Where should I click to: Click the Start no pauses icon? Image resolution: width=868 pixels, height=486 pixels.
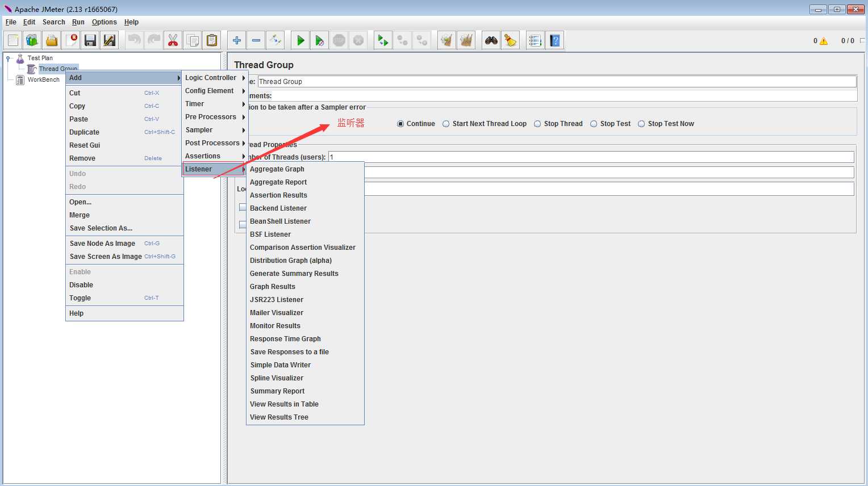click(x=320, y=40)
